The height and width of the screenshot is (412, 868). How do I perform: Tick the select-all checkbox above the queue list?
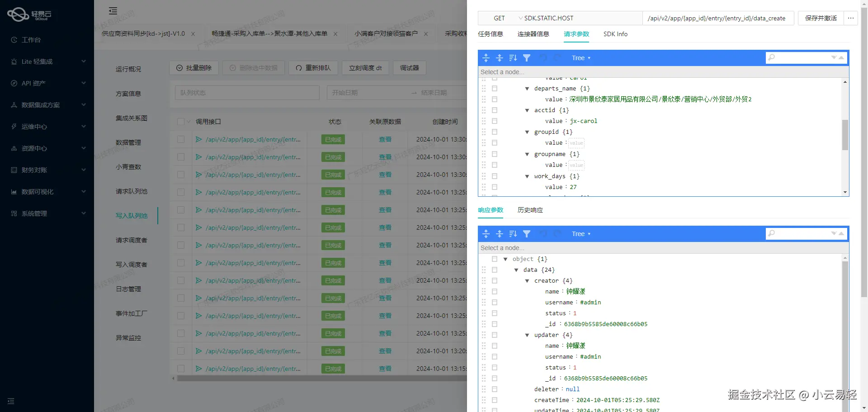click(x=180, y=121)
